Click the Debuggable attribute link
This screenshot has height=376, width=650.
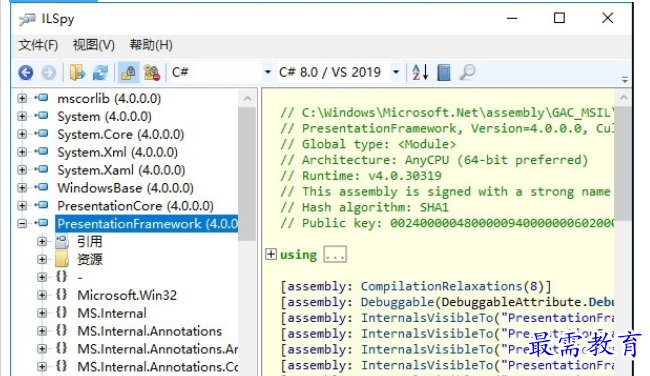[397, 302]
